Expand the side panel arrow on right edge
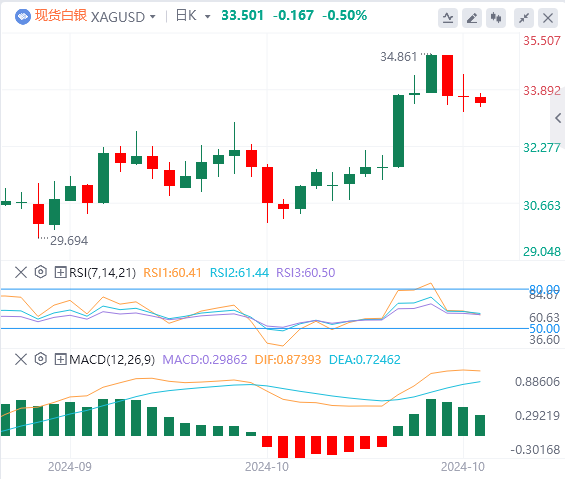 click(x=558, y=118)
